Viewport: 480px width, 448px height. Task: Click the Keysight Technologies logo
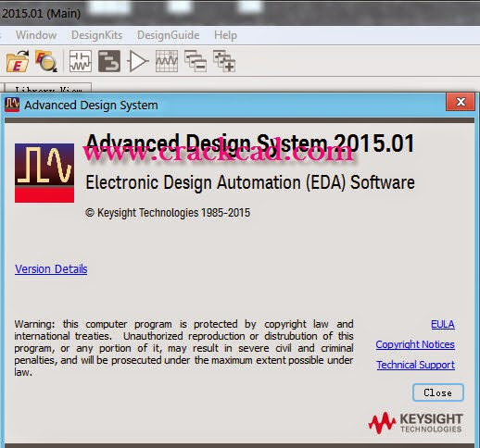tap(415, 423)
